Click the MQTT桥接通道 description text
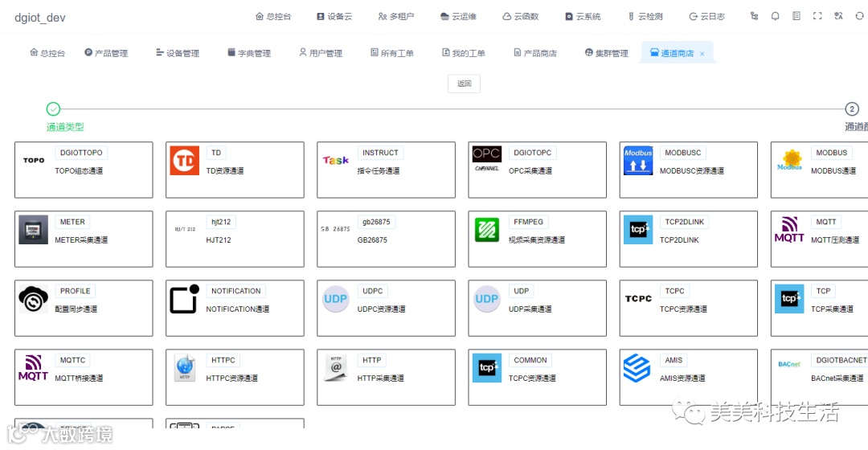 pos(79,378)
